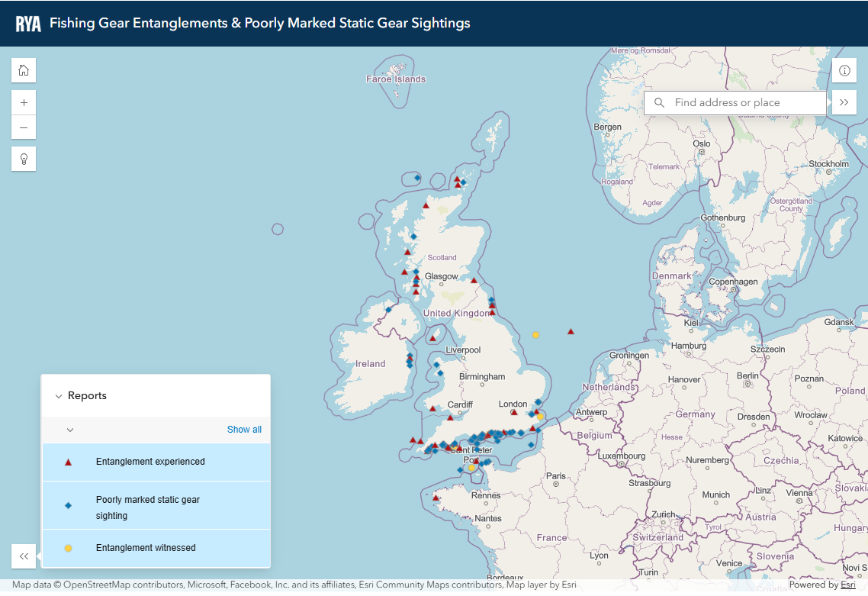Screen dimensions: 868x596
Task: Click blue diamond marker west of Orkney
Action: [417, 178]
